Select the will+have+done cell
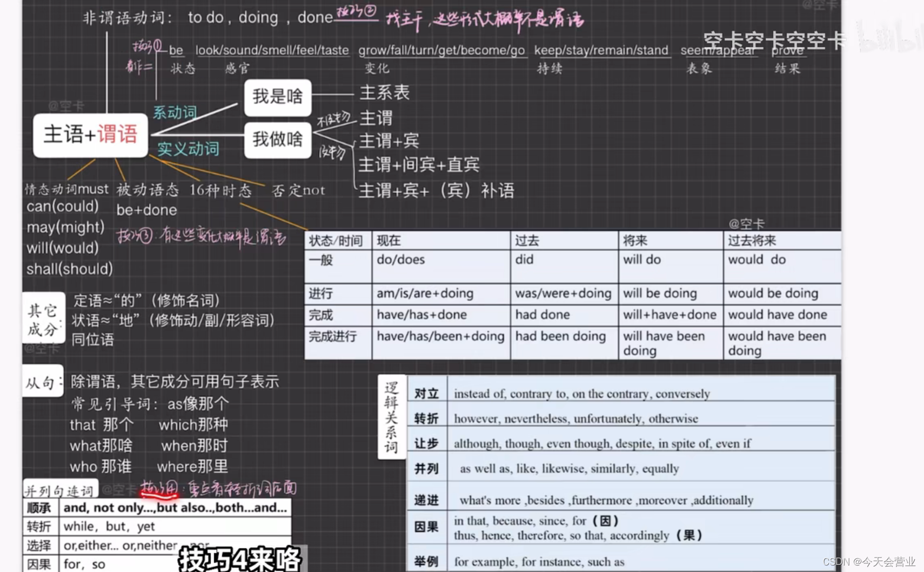Viewport: 924px width, 572px height. 670,315
